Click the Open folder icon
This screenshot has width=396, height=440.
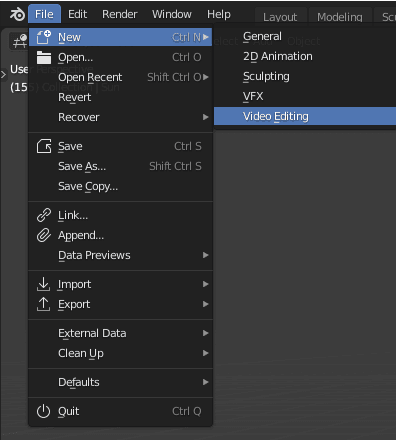pyautogui.click(x=44, y=57)
